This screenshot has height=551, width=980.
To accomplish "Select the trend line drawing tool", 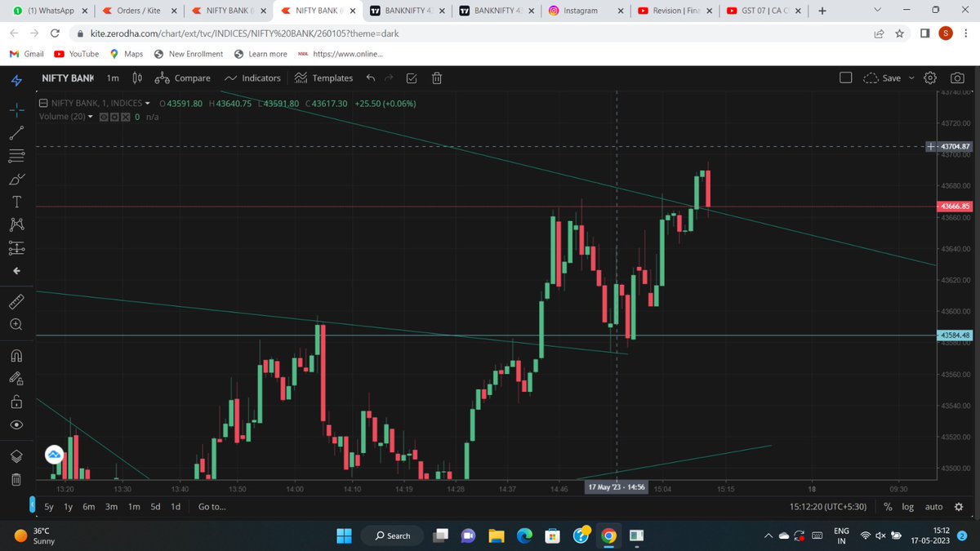I will coord(16,132).
